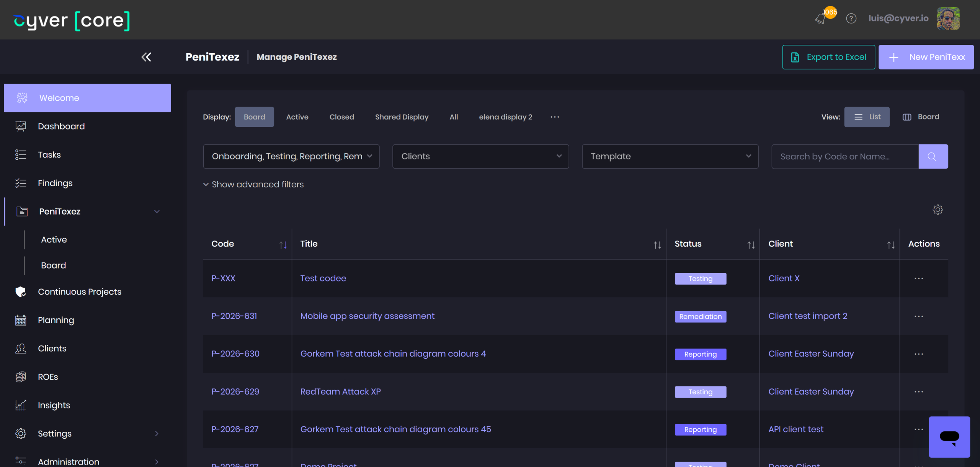
Task: Open project link P-2026-631
Action: point(234,316)
